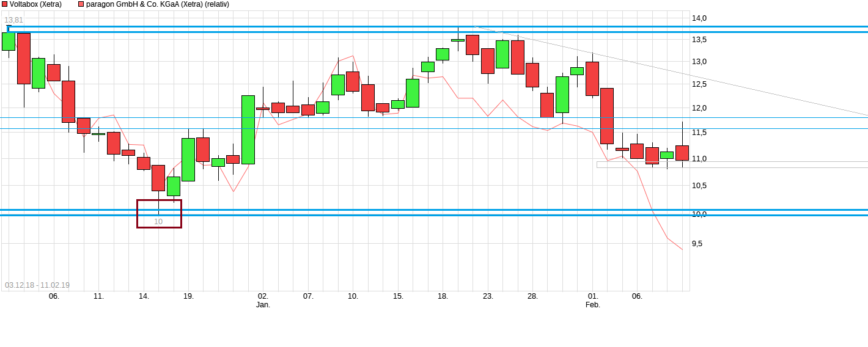Click the red Voltabox legend color swatch
This screenshot has width=868, height=347.
click(x=4, y=4)
